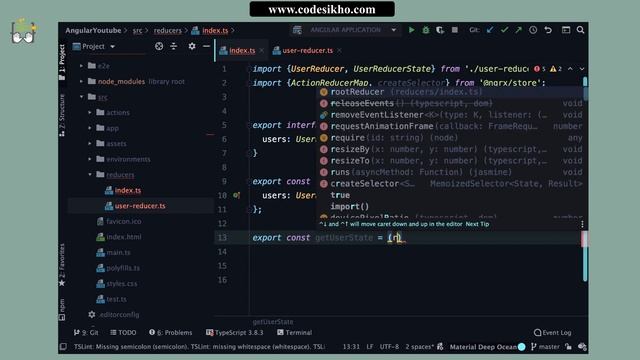Hide the Project tool window

click(206, 46)
